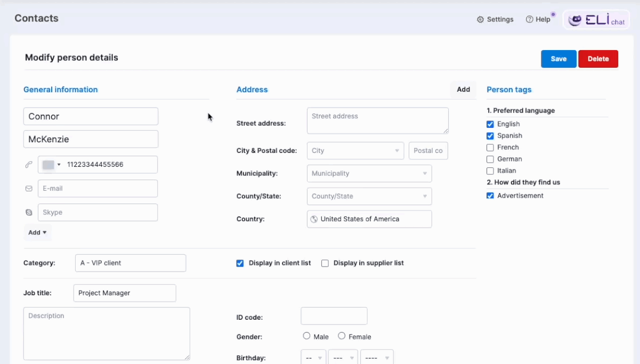640x364 pixels.
Task: Toggle the Advertisement checkbox
Action: pos(490,196)
